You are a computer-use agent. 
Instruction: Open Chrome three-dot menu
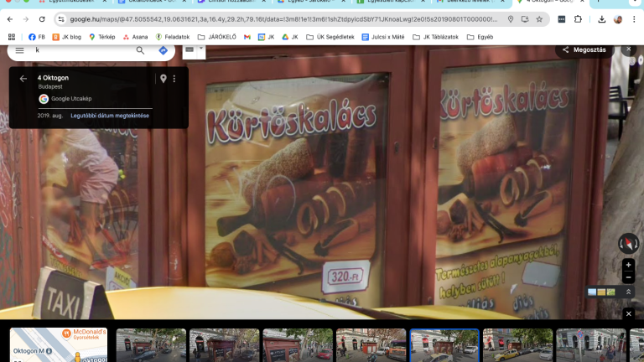[x=634, y=19]
